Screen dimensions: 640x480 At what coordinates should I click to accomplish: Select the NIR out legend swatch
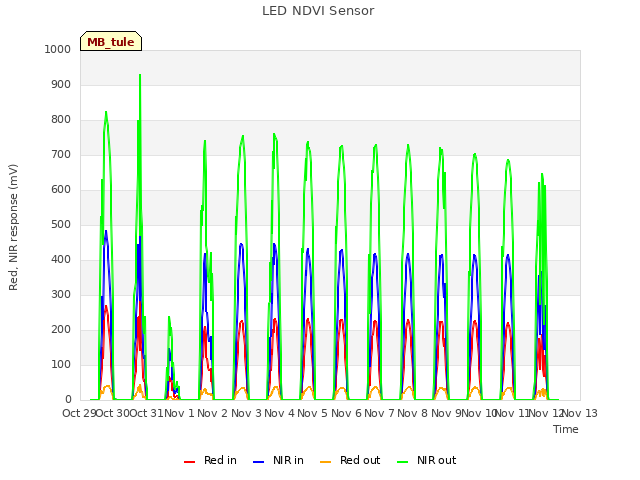point(402,461)
